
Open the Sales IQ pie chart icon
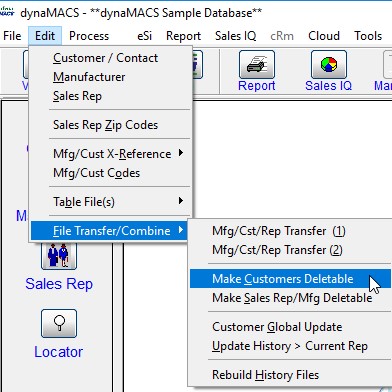329,64
